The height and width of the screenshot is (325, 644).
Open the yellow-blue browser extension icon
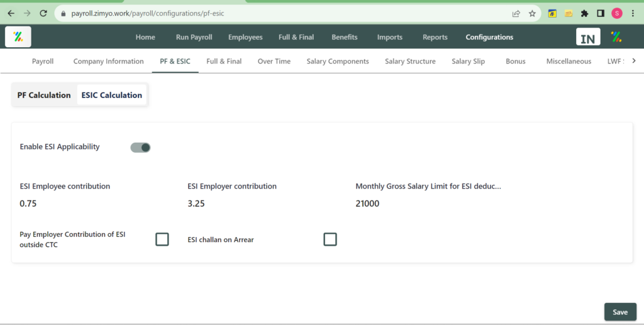[x=552, y=14]
